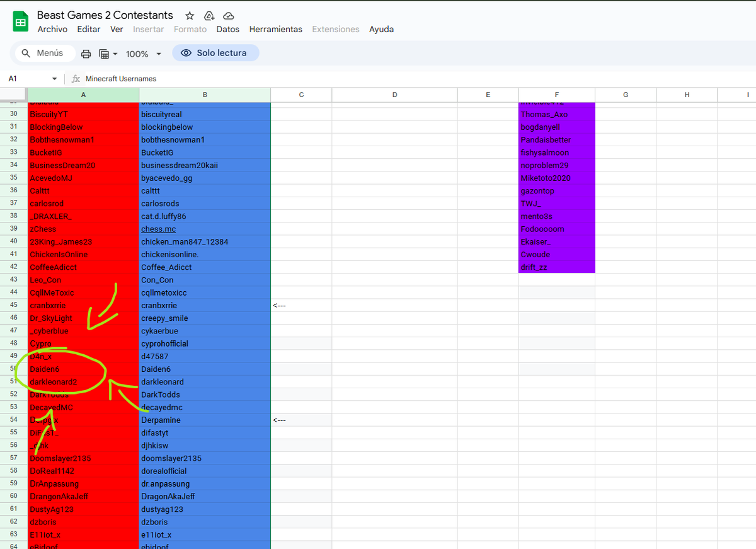Open the Archivo menu
The image size is (756, 549).
[x=52, y=29]
